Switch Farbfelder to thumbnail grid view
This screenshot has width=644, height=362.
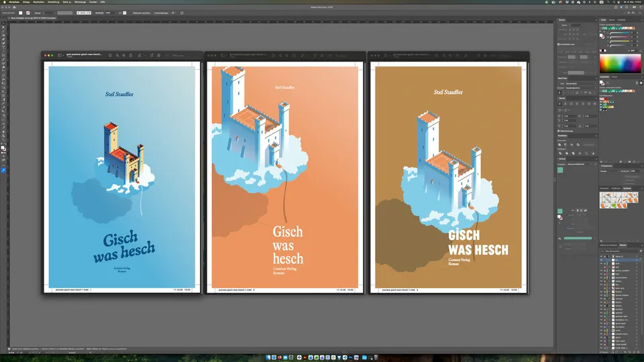(641, 82)
